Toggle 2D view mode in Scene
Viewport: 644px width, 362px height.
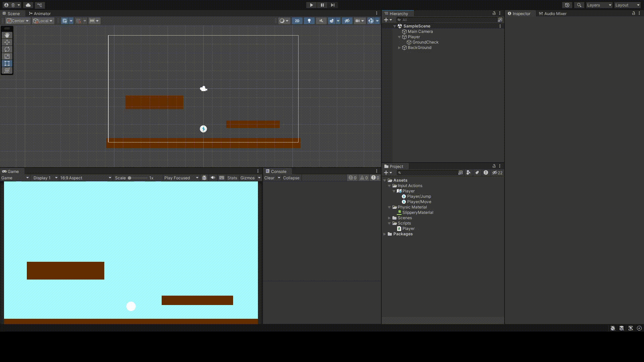pyautogui.click(x=297, y=21)
